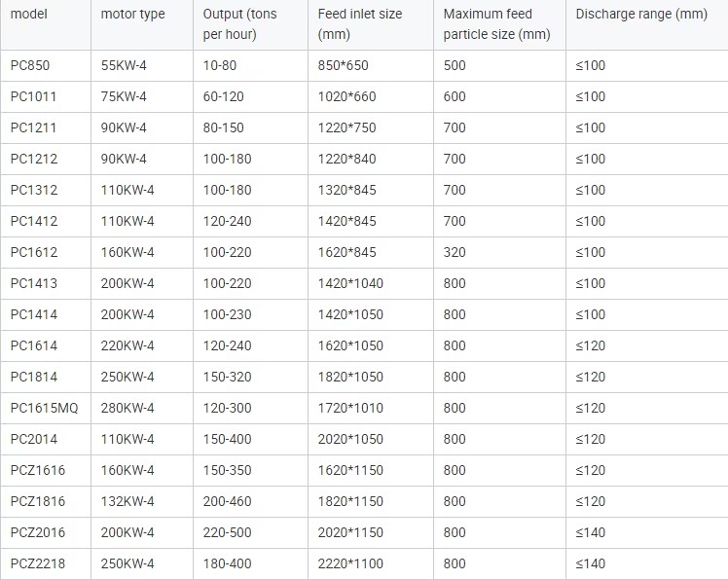Click the 180-400 output cell
Viewport: 728px width, 580px height.
[227, 563]
